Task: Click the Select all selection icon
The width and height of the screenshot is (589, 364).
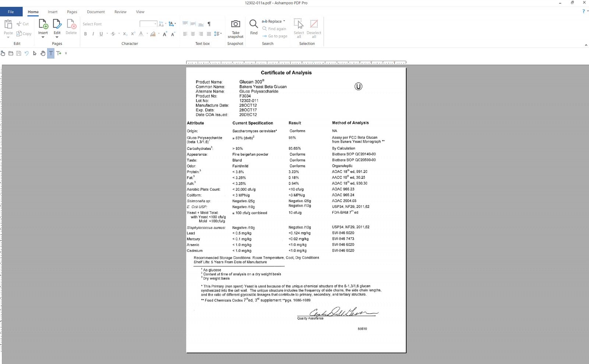Action: coord(299,24)
